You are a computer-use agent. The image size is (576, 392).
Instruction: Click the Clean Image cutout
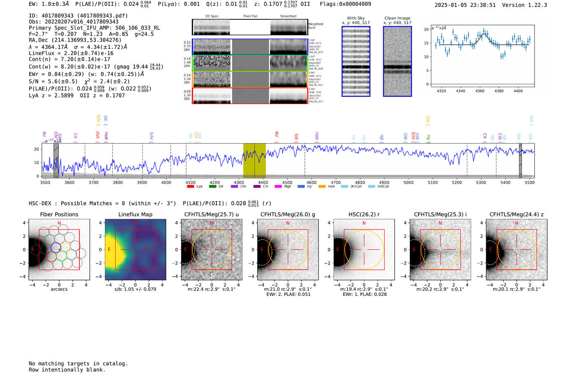pyautogui.click(x=397, y=61)
